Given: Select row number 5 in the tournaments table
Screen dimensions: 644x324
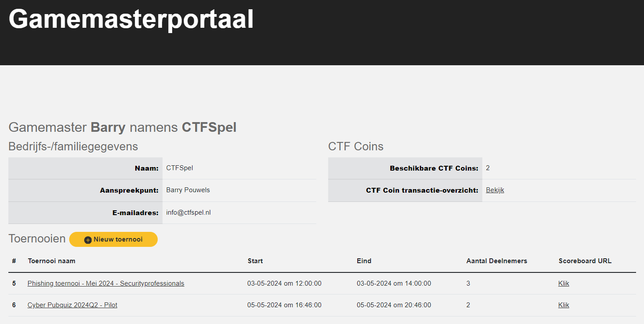Looking at the screenshot, I should tap(14, 283).
